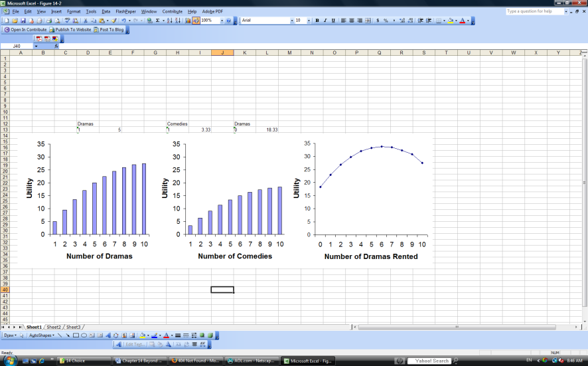The width and height of the screenshot is (588, 366).
Task: Select the Arrow drawing tool
Action: (68, 335)
